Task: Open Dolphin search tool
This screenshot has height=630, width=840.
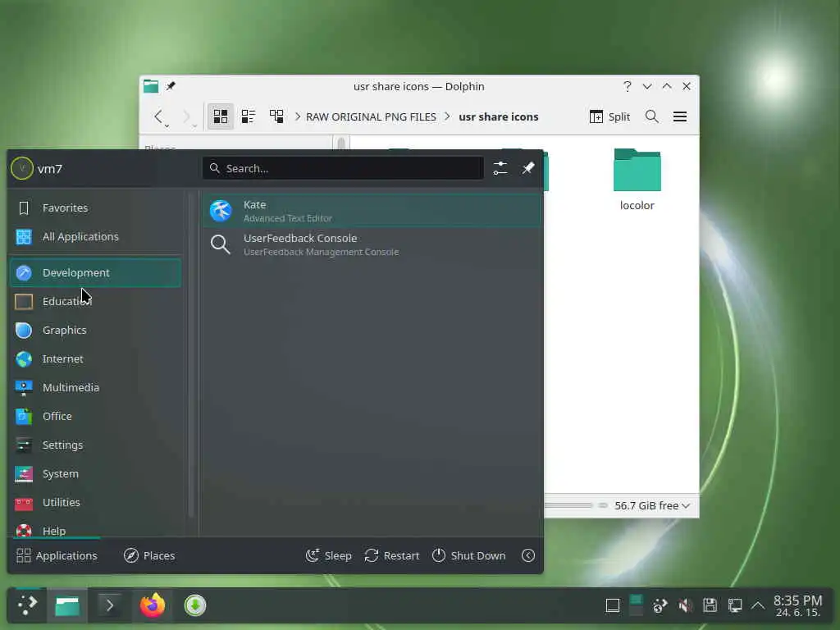Action: 652,116
